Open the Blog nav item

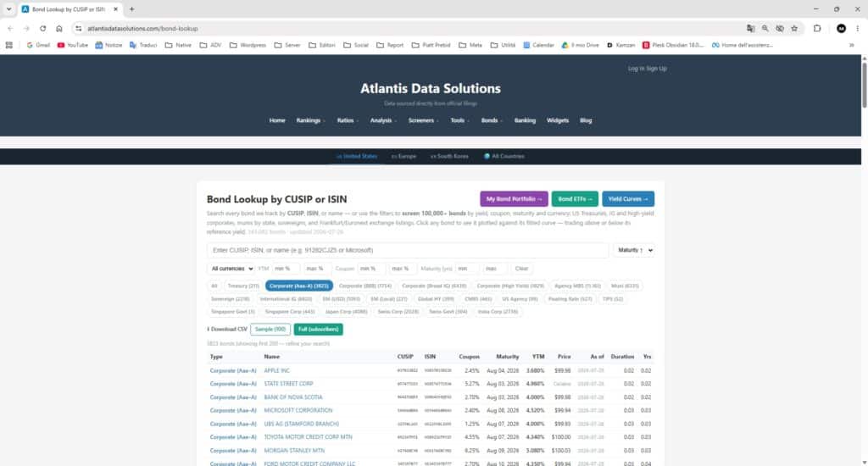click(586, 120)
